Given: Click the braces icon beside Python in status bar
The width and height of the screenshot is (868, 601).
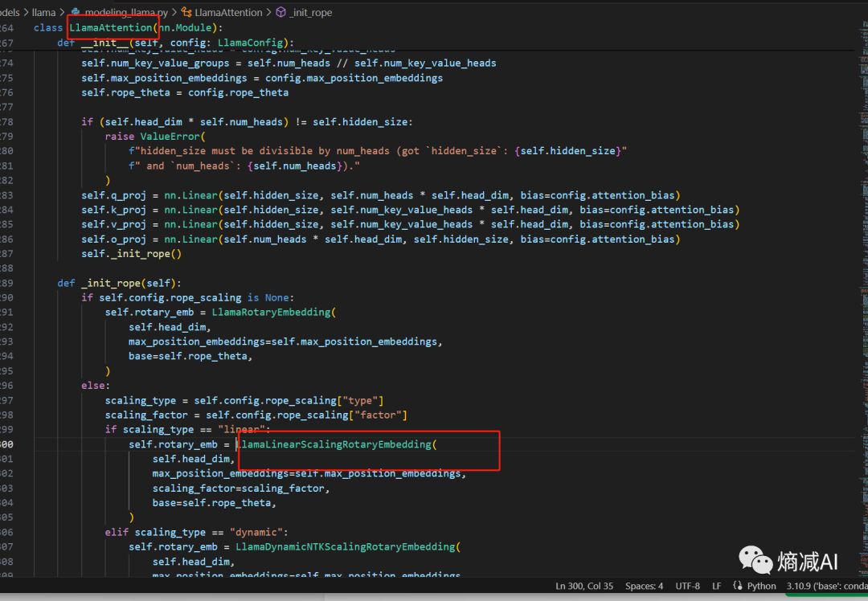Looking at the screenshot, I should (x=737, y=586).
